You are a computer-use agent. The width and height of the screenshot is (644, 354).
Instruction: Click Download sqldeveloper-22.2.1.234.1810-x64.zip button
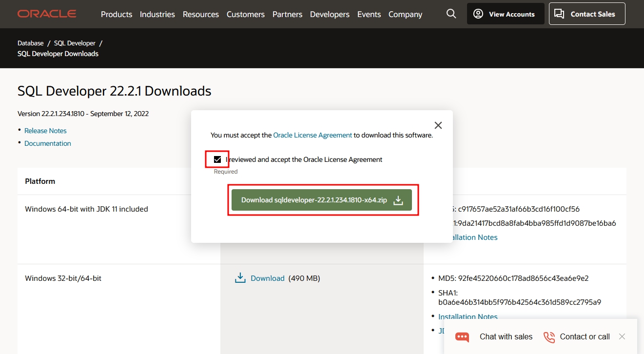[322, 200]
